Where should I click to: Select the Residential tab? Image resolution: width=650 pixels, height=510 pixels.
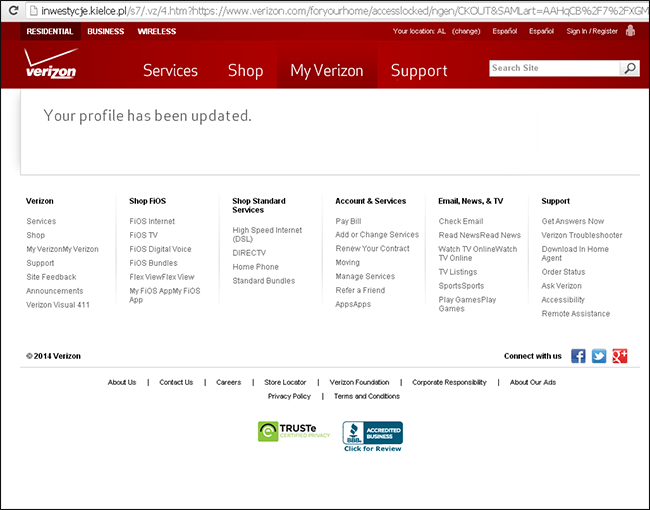point(50,32)
